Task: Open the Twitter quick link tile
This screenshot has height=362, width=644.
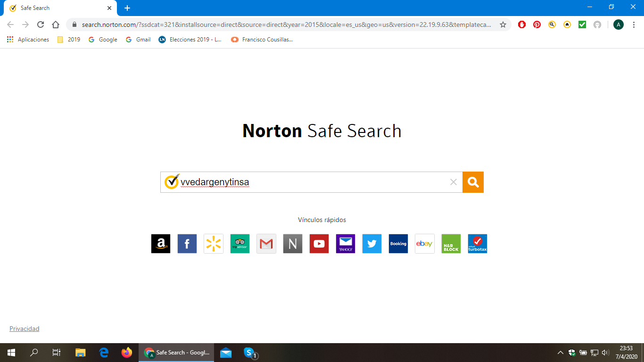Action: pyautogui.click(x=372, y=244)
